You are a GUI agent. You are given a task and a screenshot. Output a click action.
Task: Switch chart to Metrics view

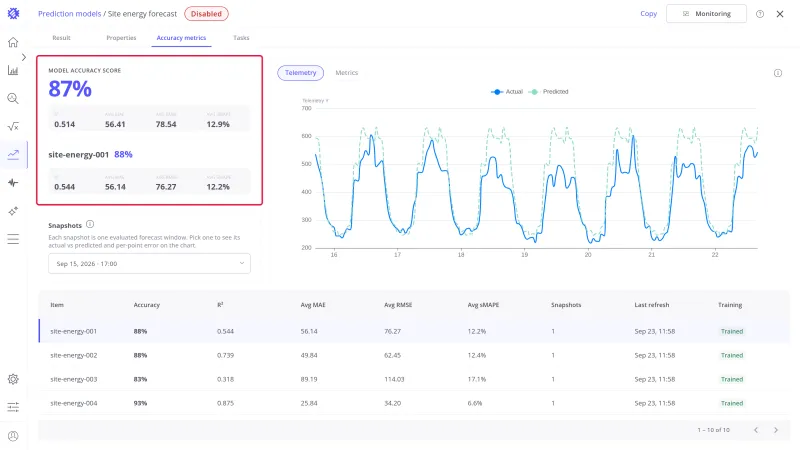coord(346,73)
